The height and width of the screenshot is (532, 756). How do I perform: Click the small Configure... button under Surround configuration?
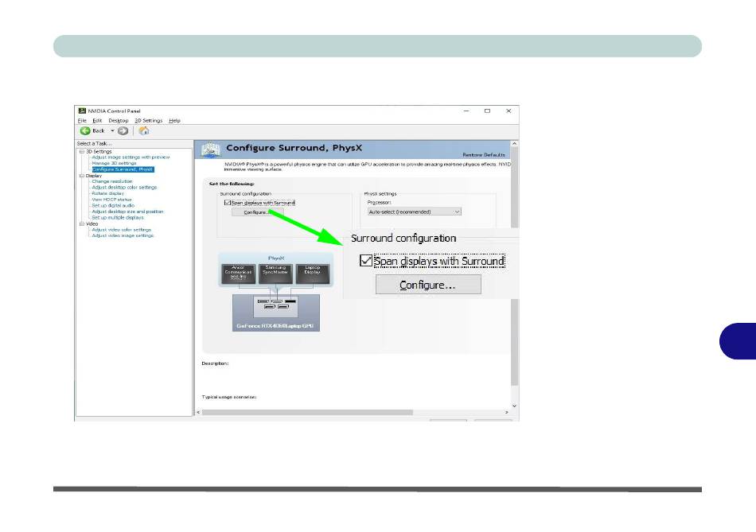coord(257,212)
